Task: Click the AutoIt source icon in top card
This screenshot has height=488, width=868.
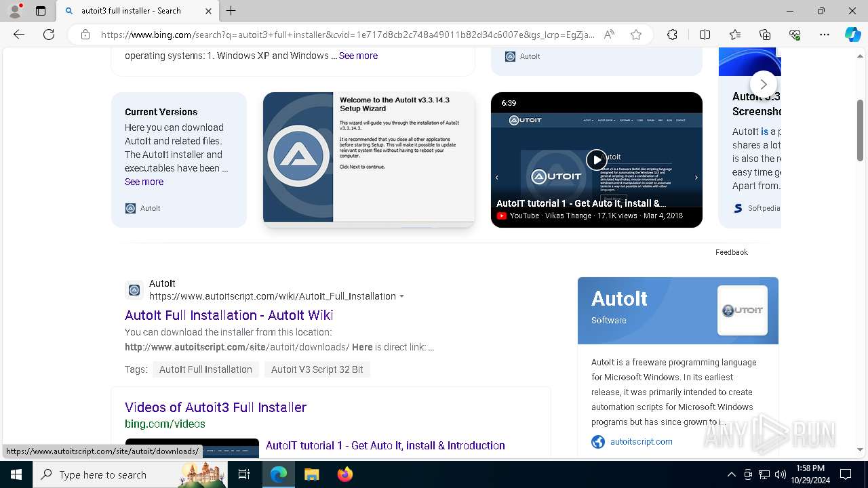Action: point(511,56)
